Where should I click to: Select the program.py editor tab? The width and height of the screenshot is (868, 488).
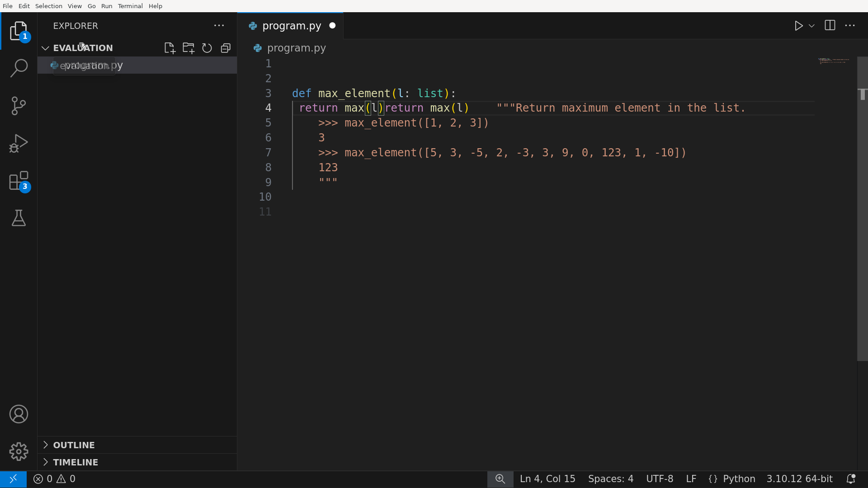291,26
